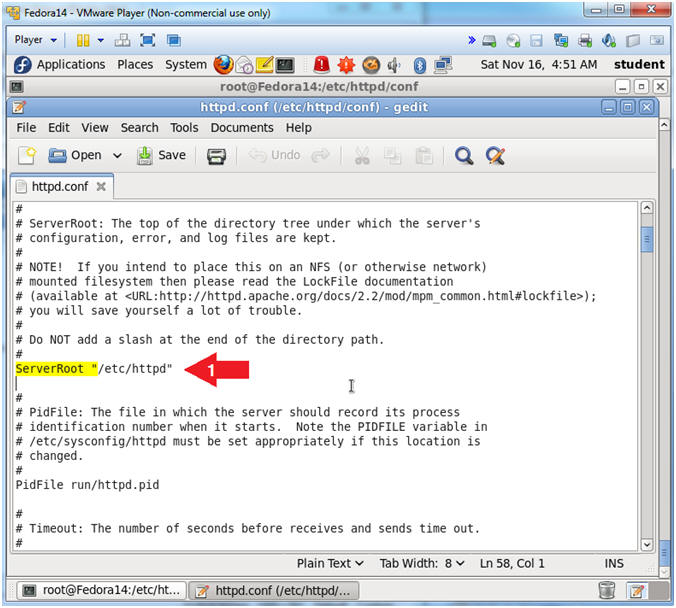
Task: Click the Ln 58, Col 1 status text
Action: tap(512, 564)
